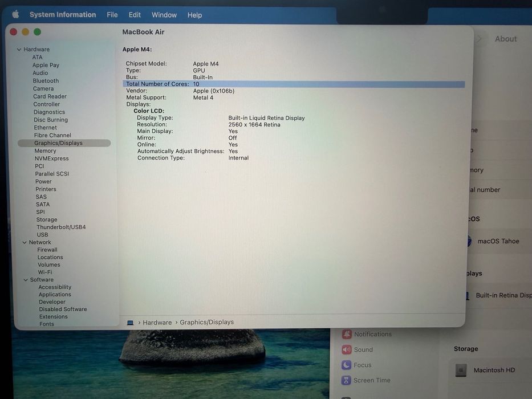Screen dimensions: 532x399
Task: Select Volumes under Network
Action: [49, 264]
